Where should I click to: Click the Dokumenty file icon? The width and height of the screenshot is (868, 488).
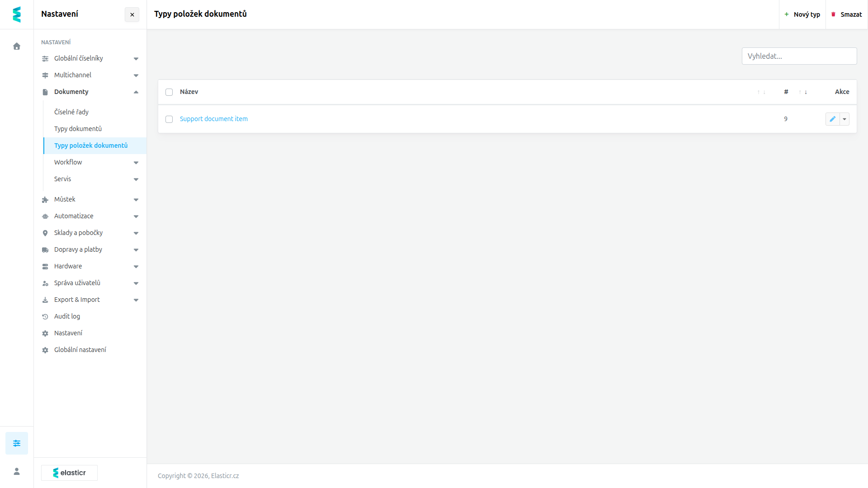[x=45, y=92]
